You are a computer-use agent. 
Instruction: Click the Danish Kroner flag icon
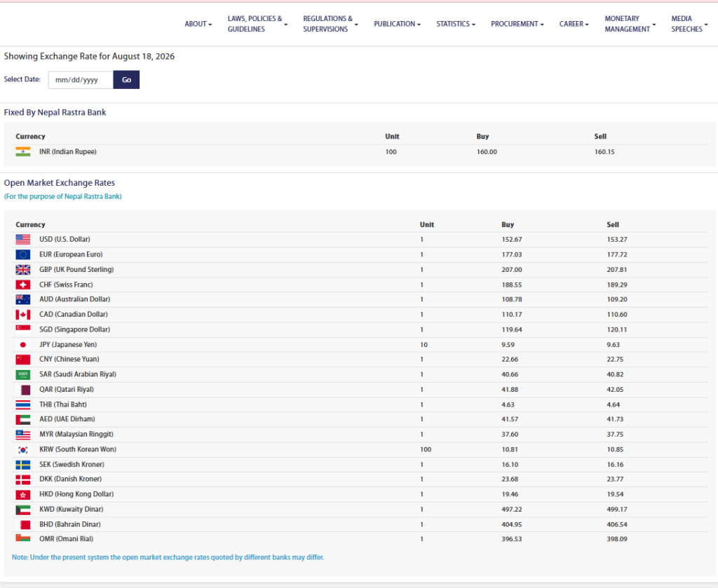point(23,479)
